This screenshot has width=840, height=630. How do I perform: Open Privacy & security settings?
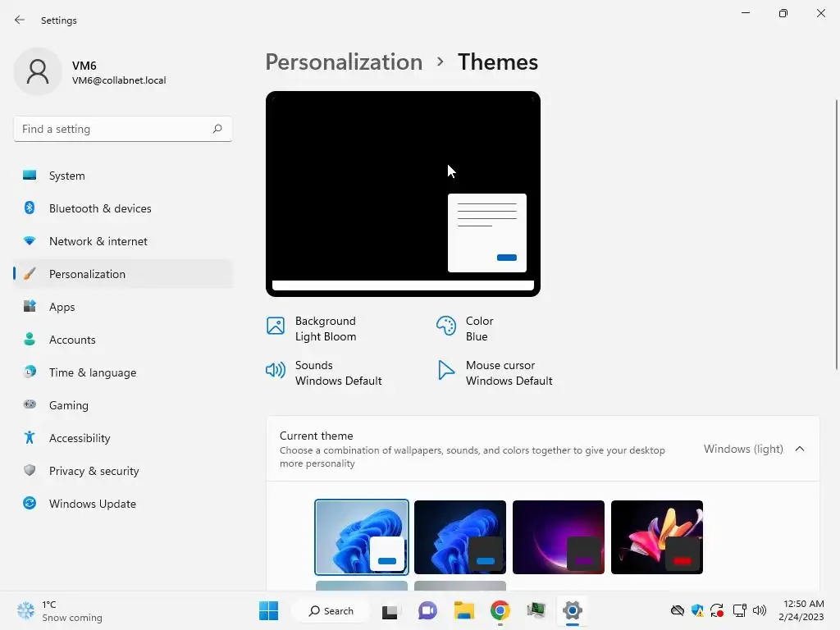pyautogui.click(x=123, y=471)
